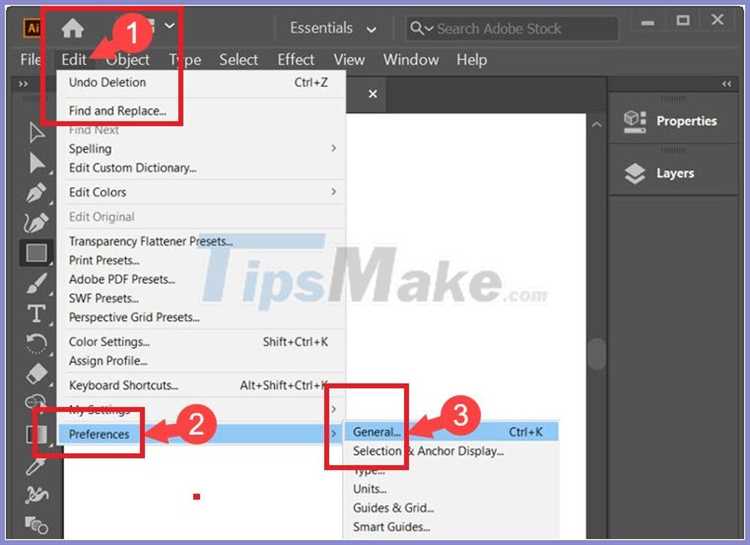Select the Rectangle tool
This screenshot has height=545, width=750.
(36, 253)
